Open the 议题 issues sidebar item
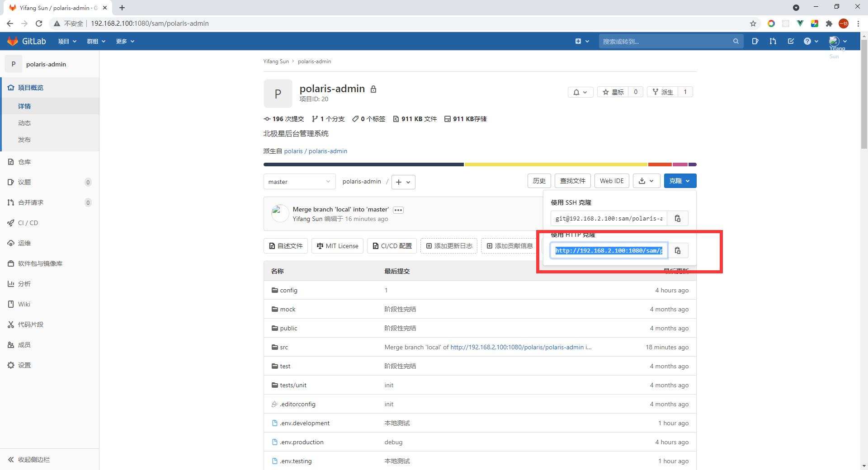This screenshot has width=868, height=470. 50,182
